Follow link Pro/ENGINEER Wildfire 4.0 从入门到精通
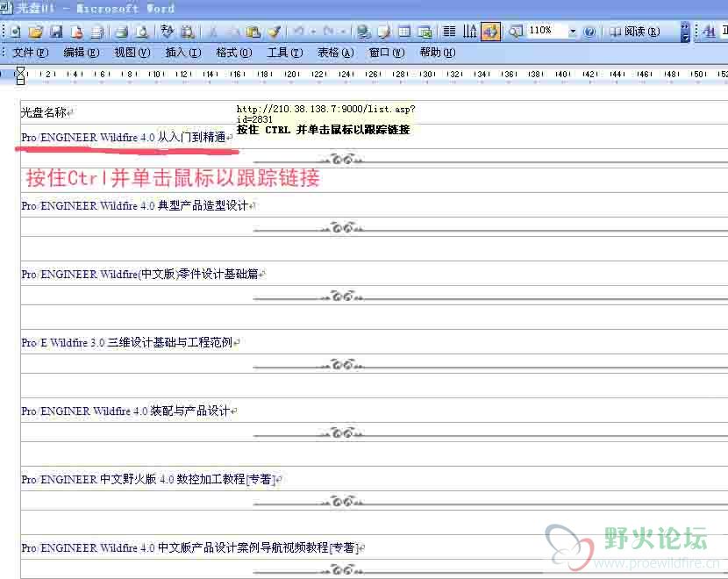 (x=124, y=138)
